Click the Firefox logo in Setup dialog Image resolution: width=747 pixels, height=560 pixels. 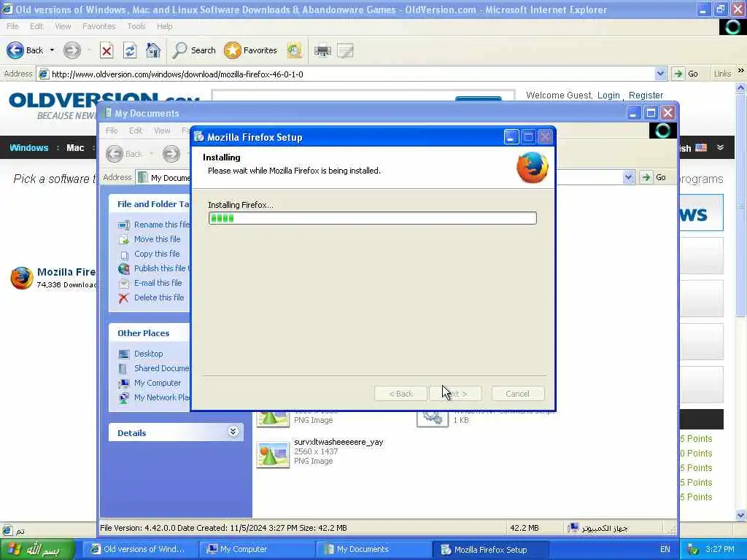click(x=532, y=167)
